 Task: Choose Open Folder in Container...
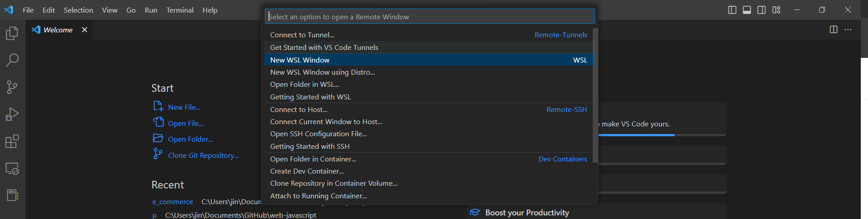pyautogui.click(x=429, y=159)
